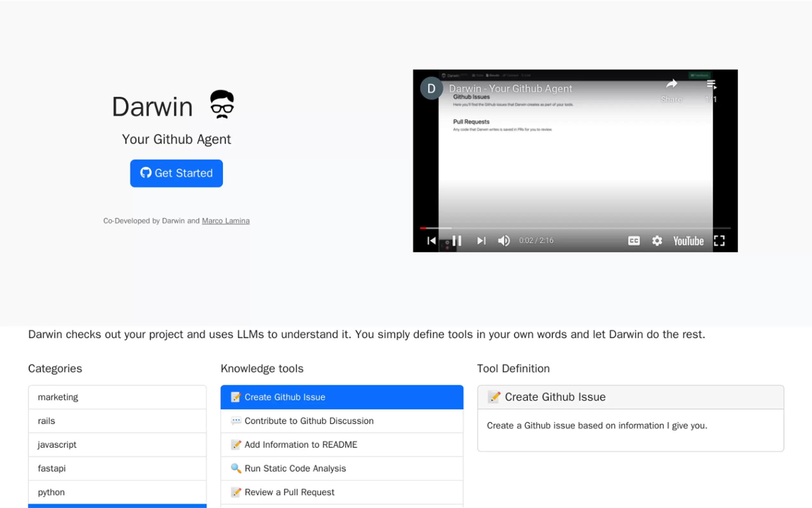
Task: Open video settings gear icon
Action: 657,241
